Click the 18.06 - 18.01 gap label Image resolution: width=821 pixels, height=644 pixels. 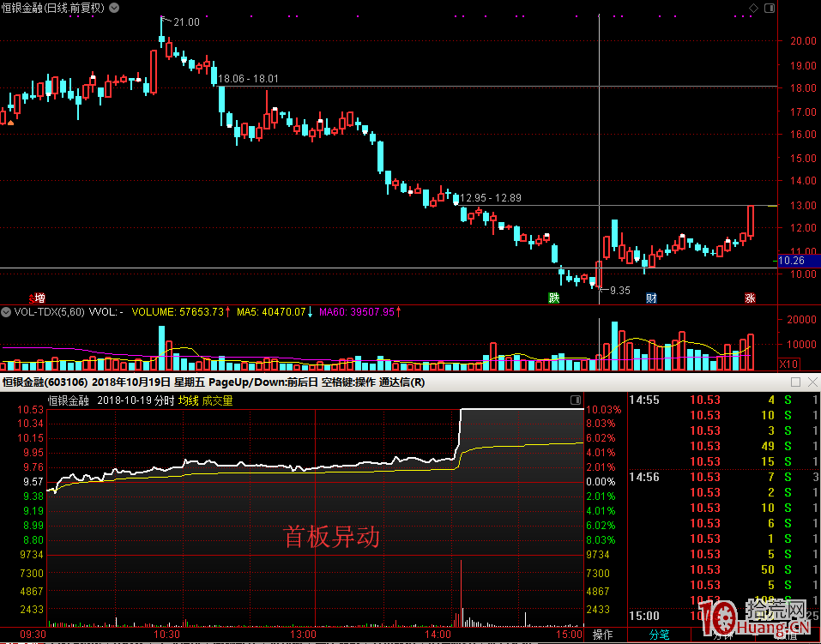click(x=248, y=79)
